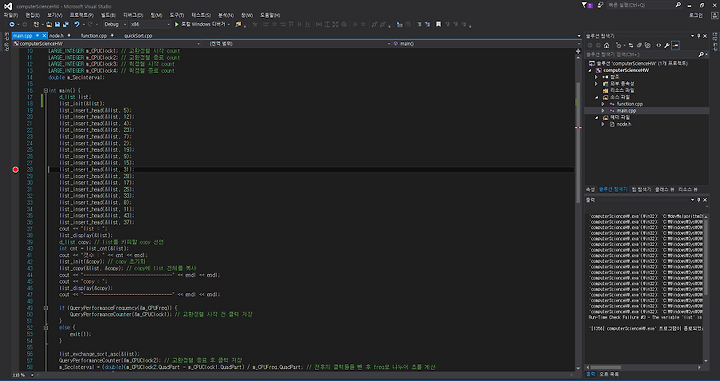Screen dimensions: 720x381
Task: Click the highlighted Solution Explorer toolbar icon
Action: click(x=675, y=45)
